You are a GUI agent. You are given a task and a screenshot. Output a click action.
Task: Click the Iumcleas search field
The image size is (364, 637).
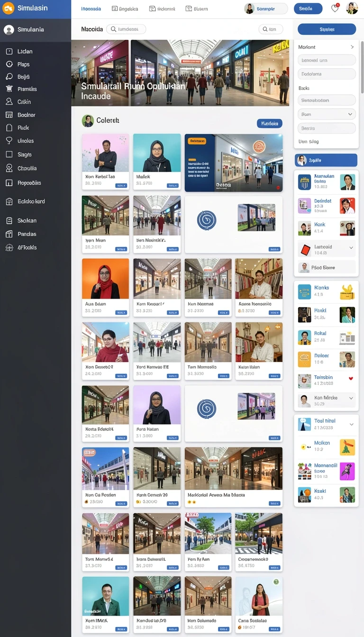[x=126, y=29]
